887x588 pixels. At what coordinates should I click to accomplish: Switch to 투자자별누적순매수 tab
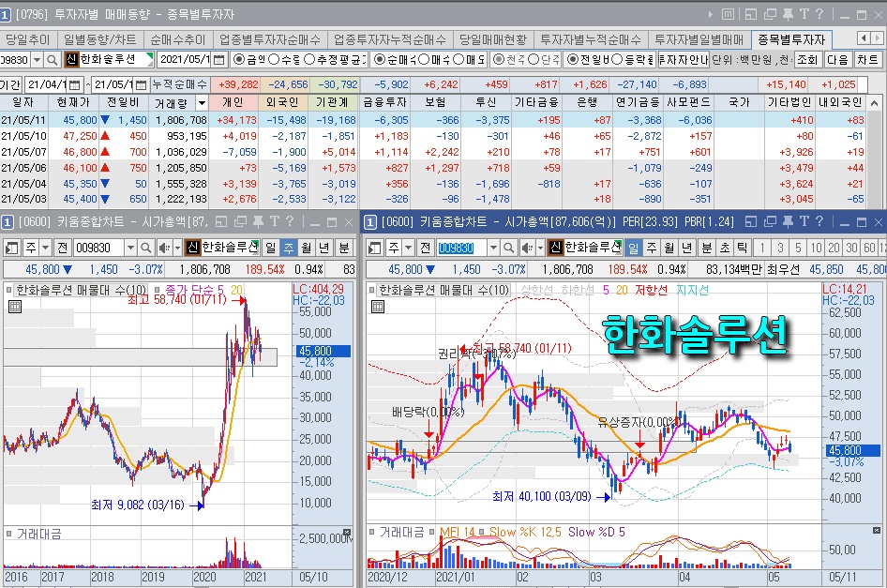(x=591, y=39)
